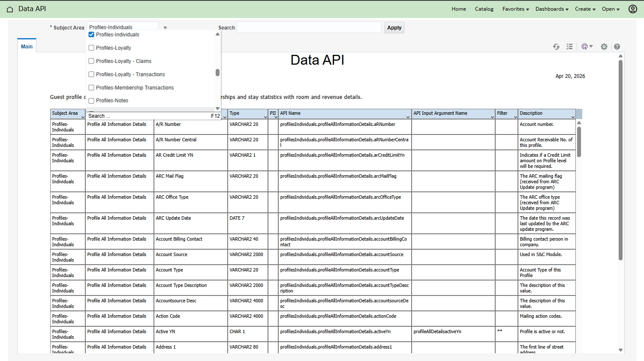Open the Filter column header dropdown
644x361 pixels.
point(515,117)
